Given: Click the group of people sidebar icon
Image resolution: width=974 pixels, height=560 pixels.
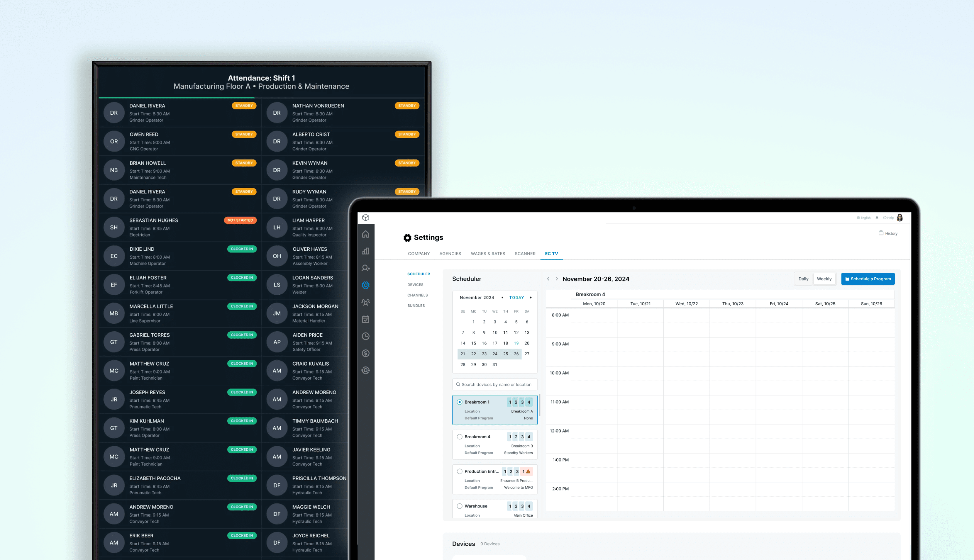Looking at the screenshot, I should point(365,302).
